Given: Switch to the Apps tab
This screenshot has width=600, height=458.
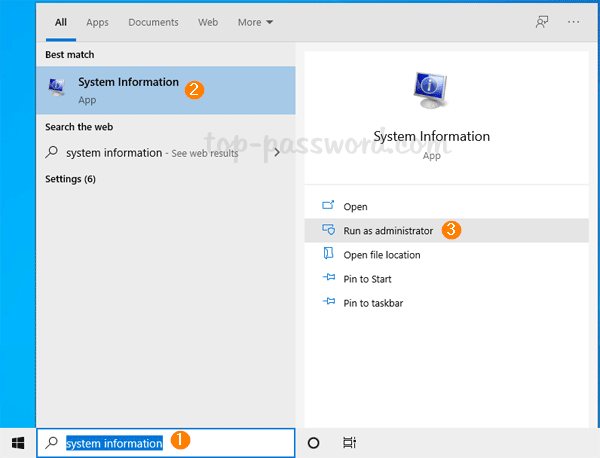Looking at the screenshot, I should tap(97, 23).
